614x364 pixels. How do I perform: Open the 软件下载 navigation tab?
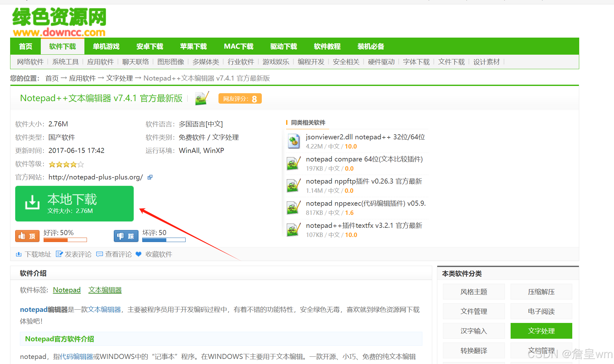tap(63, 46)
